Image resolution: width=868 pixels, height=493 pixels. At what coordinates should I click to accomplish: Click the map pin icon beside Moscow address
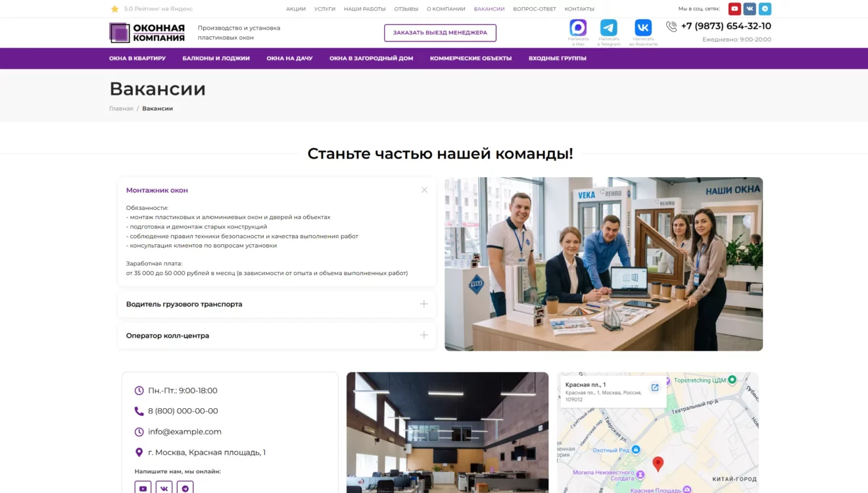click(x=139, y=453)
